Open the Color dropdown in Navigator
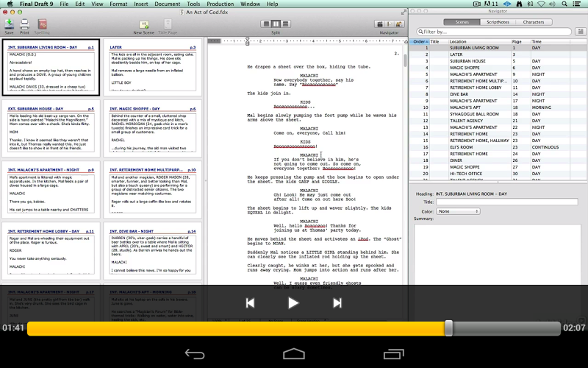Image resolution: width=588 pixels, height=368 pixels. pyautogui.click(x=458, y=211)
